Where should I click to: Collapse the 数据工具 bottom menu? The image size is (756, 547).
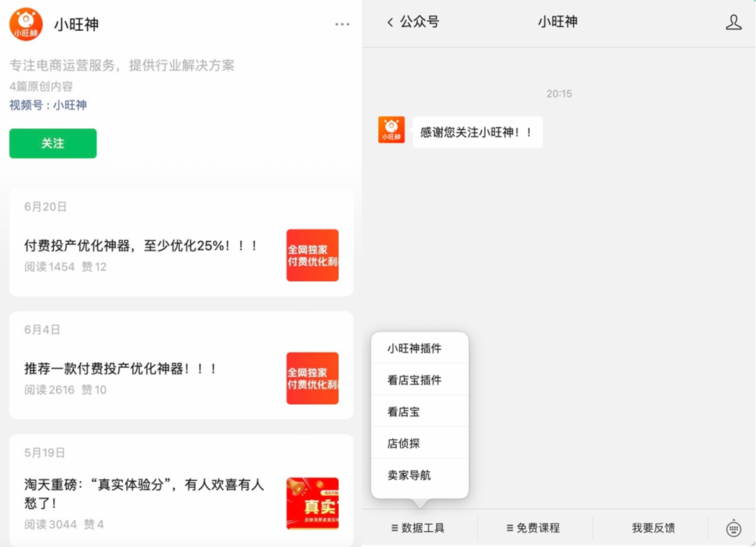pyautogui.click(x=418, y=528)
